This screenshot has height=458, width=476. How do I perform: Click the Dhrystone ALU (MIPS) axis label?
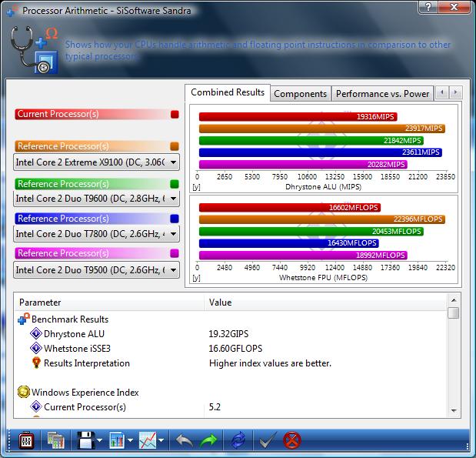(x=323, y=186)
